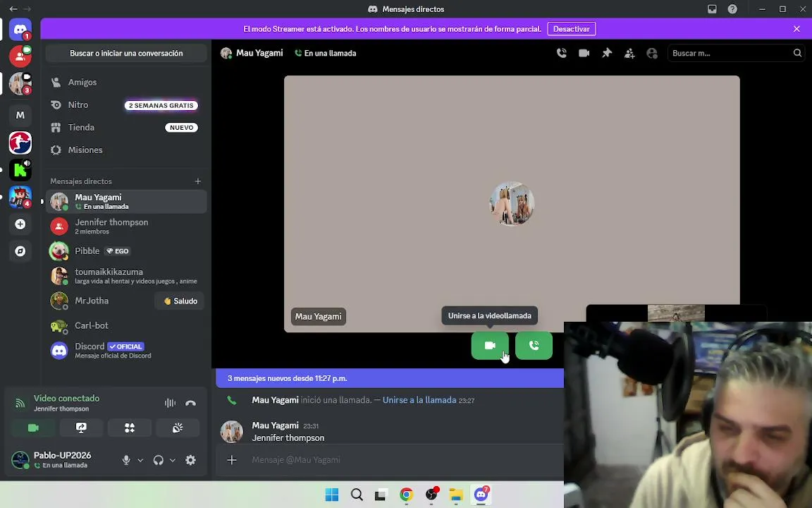Open the Nitro page
Screen dimensions: 812x508
click(x=126, y=104)
